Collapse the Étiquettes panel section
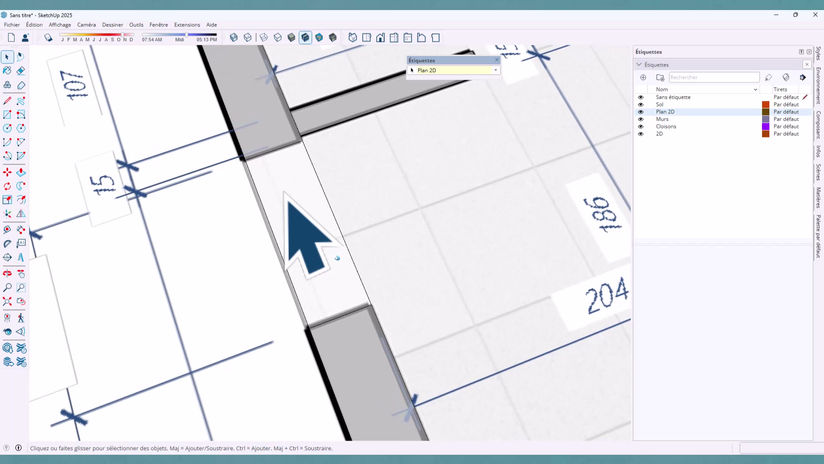 coord(640,65)
